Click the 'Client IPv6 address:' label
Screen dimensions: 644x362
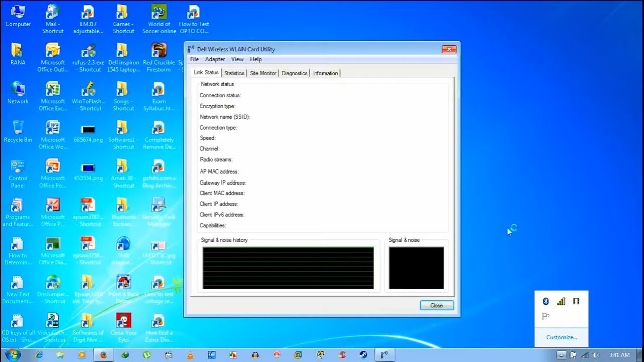click(x=222, y=215)
